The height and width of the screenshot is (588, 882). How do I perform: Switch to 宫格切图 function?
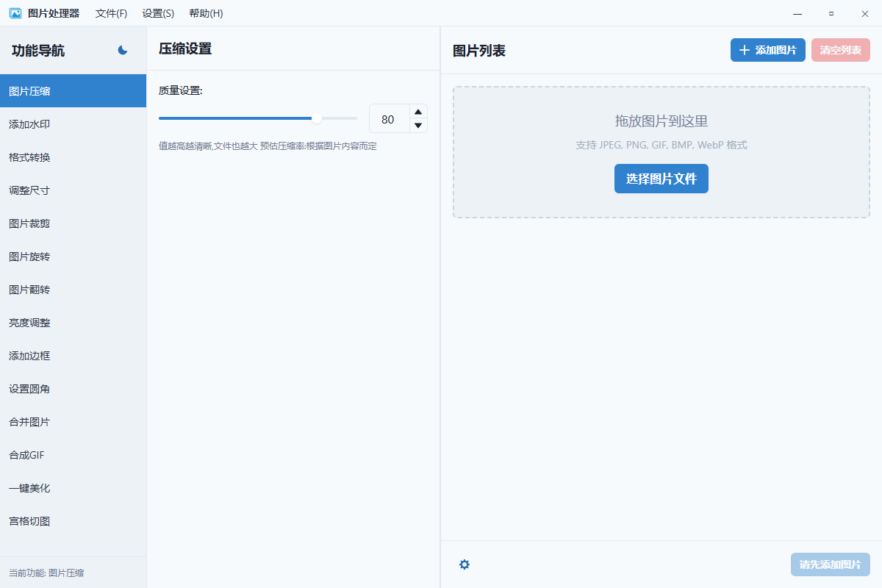(x=73, y=521)
